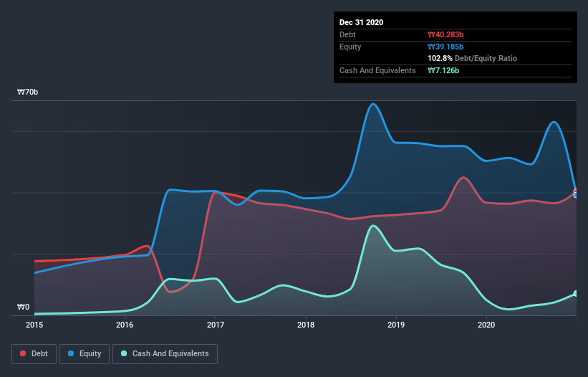Click the Cash And Equivalents tooltip label

tap(377, 70)
